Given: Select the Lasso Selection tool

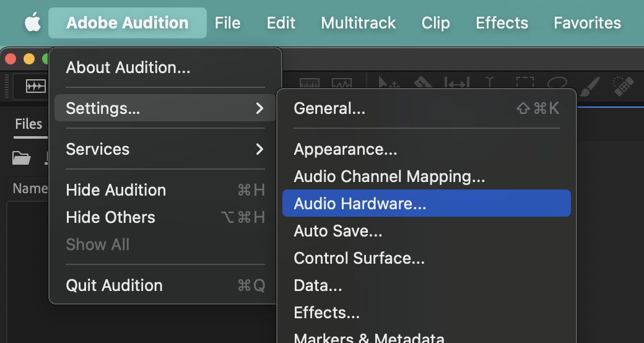Looking at the screenshot, I should click(557, 84).
